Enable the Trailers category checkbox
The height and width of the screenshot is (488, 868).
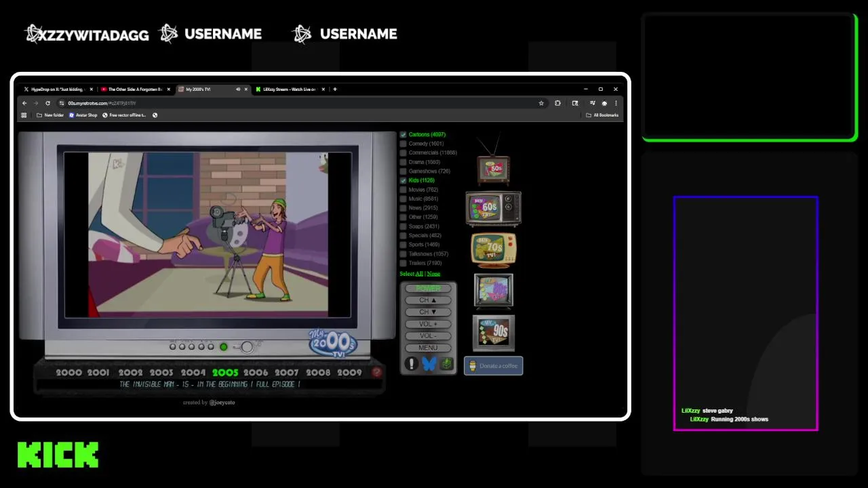[403, 263]
